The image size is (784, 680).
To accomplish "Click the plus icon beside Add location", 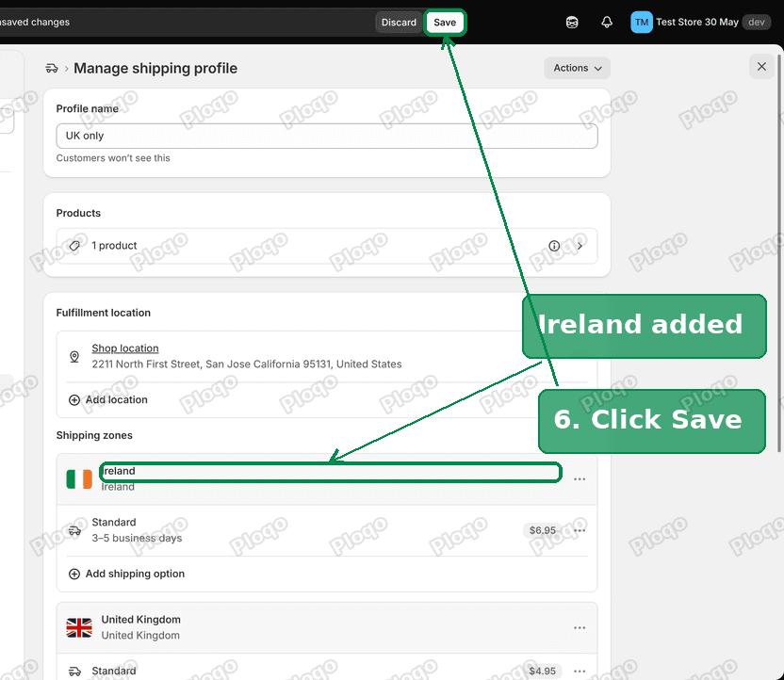I will coord(74,400).
